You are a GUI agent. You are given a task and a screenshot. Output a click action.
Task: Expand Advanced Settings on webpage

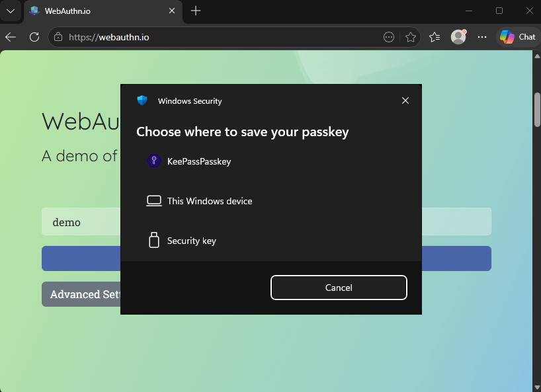81,294
